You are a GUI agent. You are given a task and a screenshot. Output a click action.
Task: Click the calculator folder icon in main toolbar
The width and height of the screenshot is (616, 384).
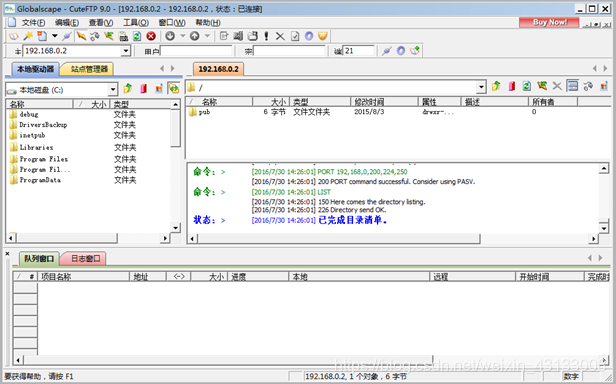tap(123, 36)
